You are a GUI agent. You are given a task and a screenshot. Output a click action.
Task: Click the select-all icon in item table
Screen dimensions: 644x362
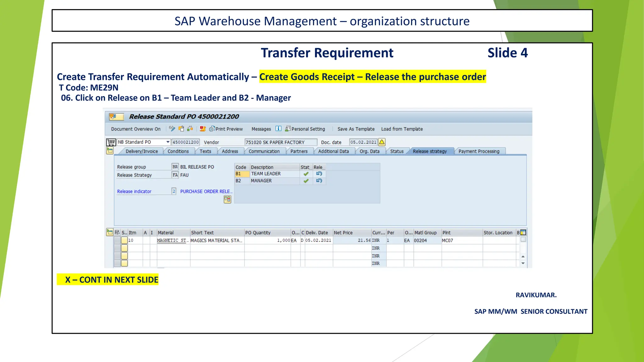point(117,233)
